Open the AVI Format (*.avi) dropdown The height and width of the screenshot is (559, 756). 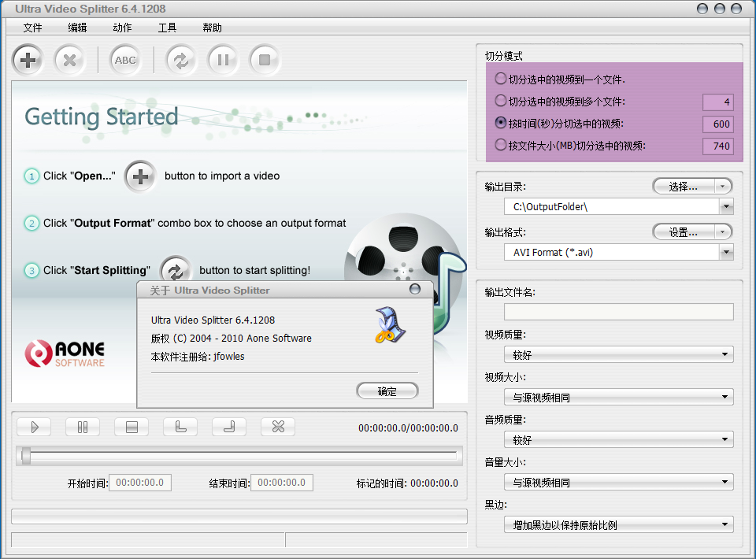tap(726, 252)
